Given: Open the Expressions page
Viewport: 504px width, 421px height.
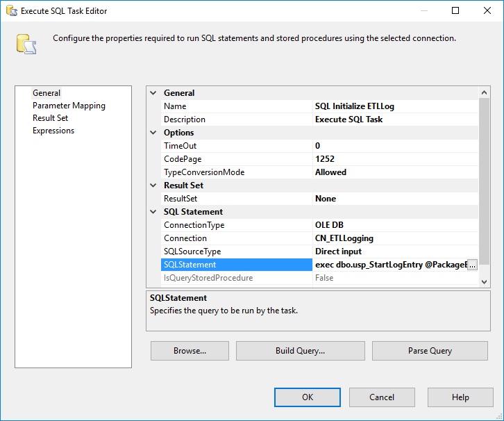Looking at the screenshot, I should tap(53, 131).
